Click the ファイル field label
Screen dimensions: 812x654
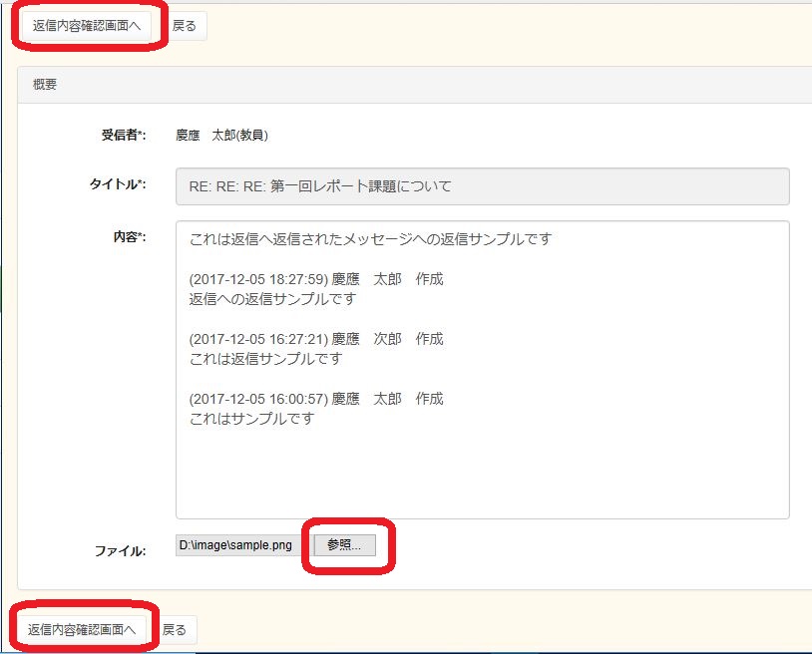click(121, 550)
